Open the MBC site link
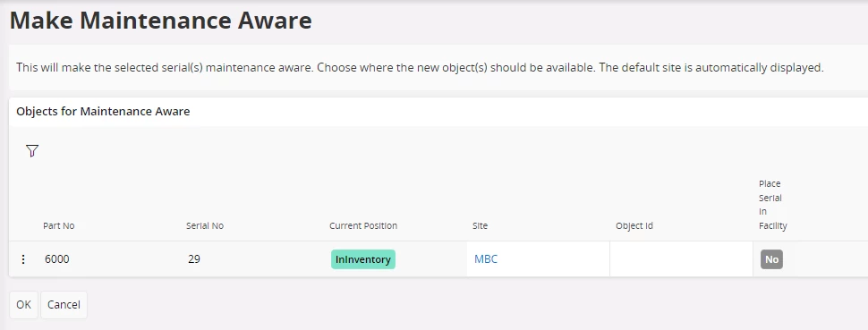The width and height of the screenshot is (868, 330). pos(486,259)
